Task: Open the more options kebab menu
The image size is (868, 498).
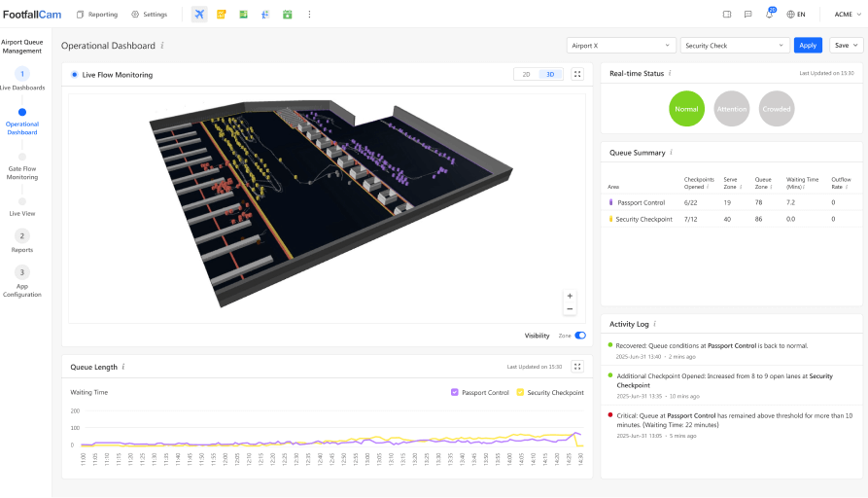Action: 309,15
